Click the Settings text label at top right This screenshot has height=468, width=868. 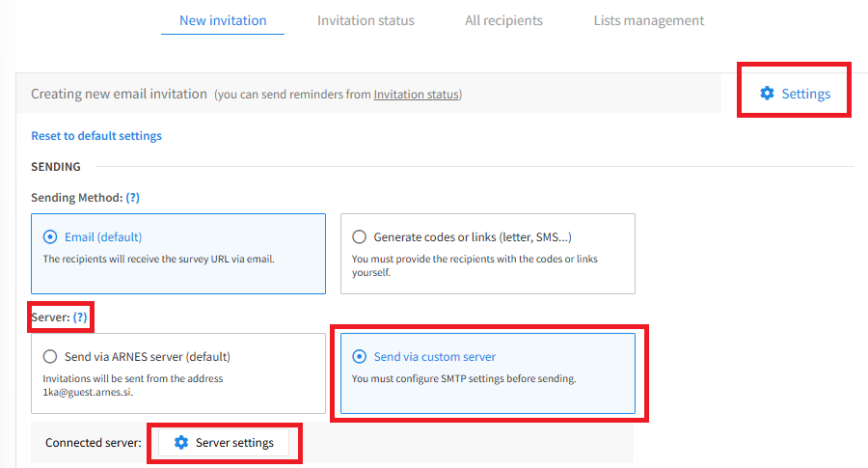coord(805,94)
